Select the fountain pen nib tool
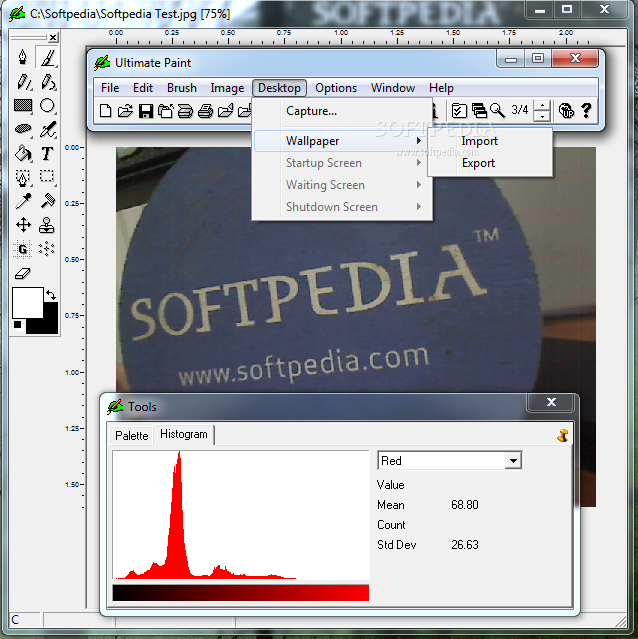 click(x=23, y=57)
